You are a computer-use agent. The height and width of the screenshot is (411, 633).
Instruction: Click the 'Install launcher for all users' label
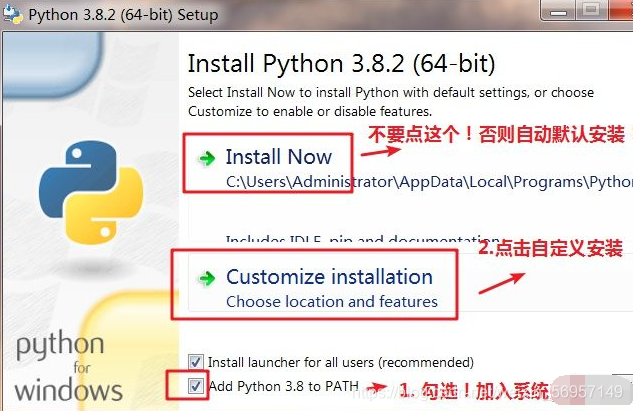[x=341, y=362]
